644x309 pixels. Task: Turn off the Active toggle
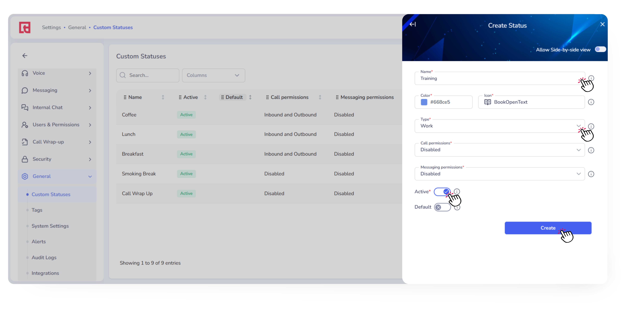[442, 192]
